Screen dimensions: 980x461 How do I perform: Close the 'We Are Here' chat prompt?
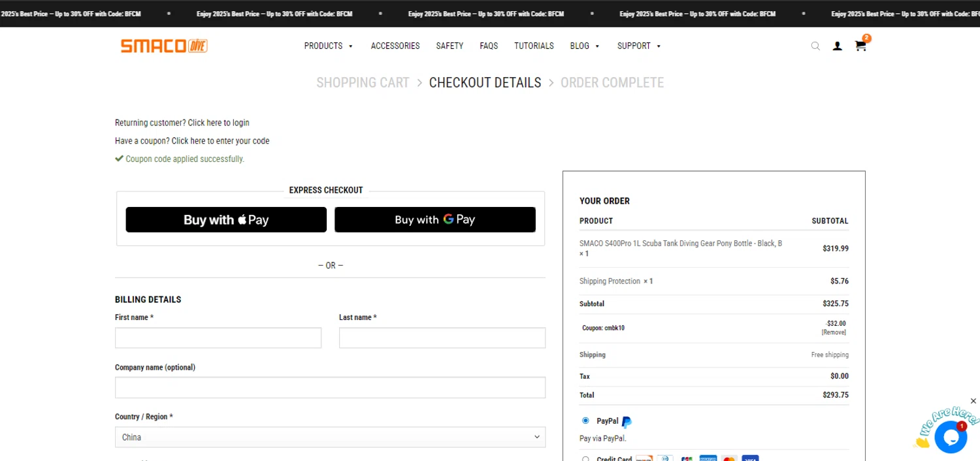click(973, 401)
